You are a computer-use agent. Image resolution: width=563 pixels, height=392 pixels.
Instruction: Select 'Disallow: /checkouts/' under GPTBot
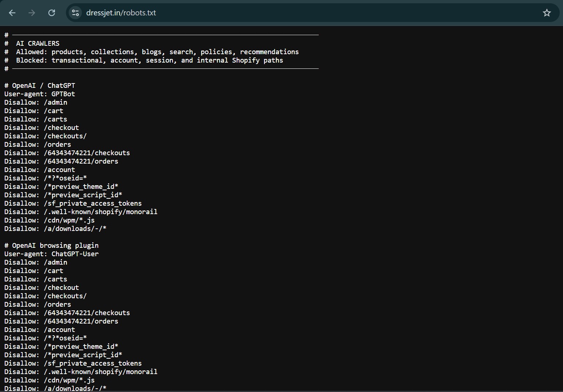(x=45, y=136)
